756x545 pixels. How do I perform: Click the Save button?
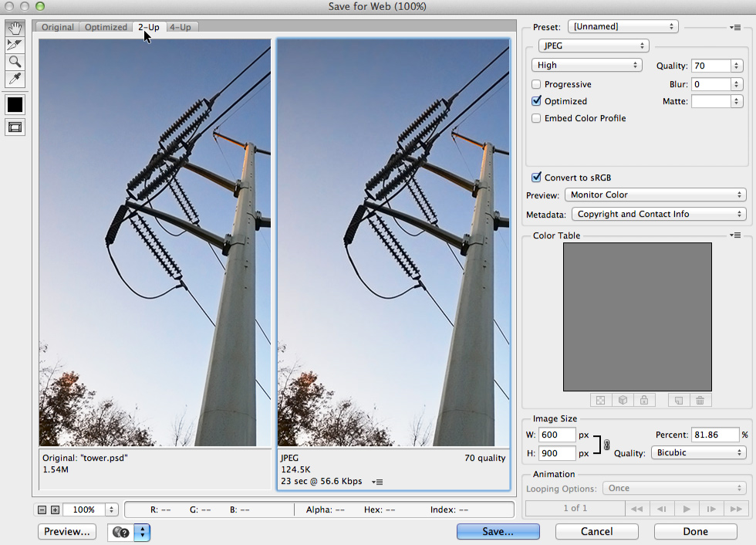(498, 531)
